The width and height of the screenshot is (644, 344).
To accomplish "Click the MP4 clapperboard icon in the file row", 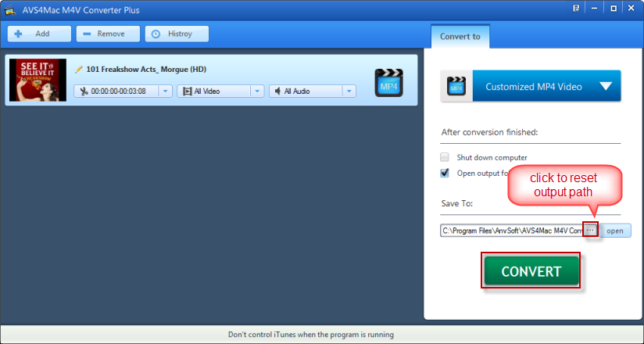I will (388, 83).
